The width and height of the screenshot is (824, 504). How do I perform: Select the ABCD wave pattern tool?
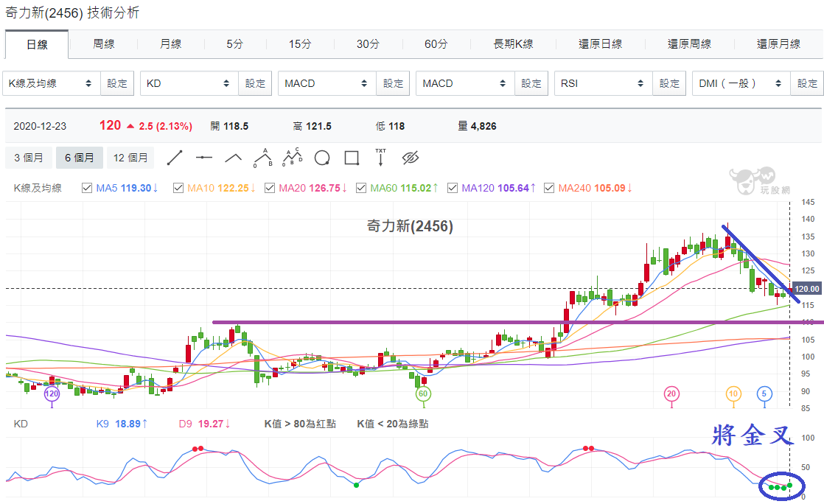tap(293, 158)
